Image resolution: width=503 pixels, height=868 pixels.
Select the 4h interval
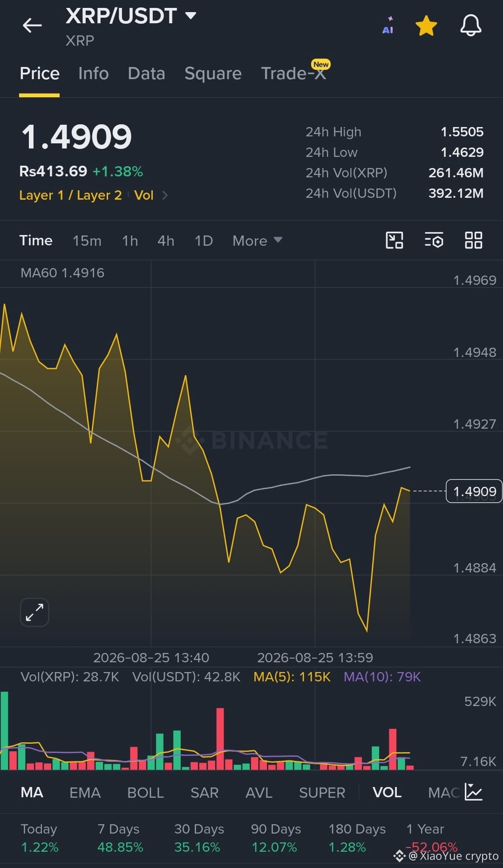pos(166,241)
